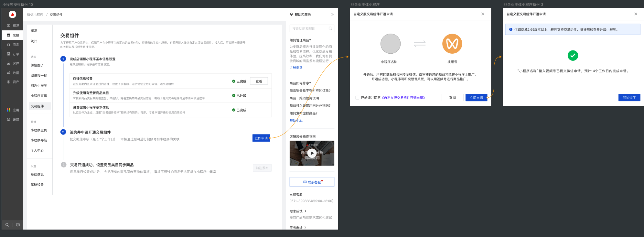644x237 pixels.
Task: Open the 店铺 sidebar icon item
Action: [13, 35]
